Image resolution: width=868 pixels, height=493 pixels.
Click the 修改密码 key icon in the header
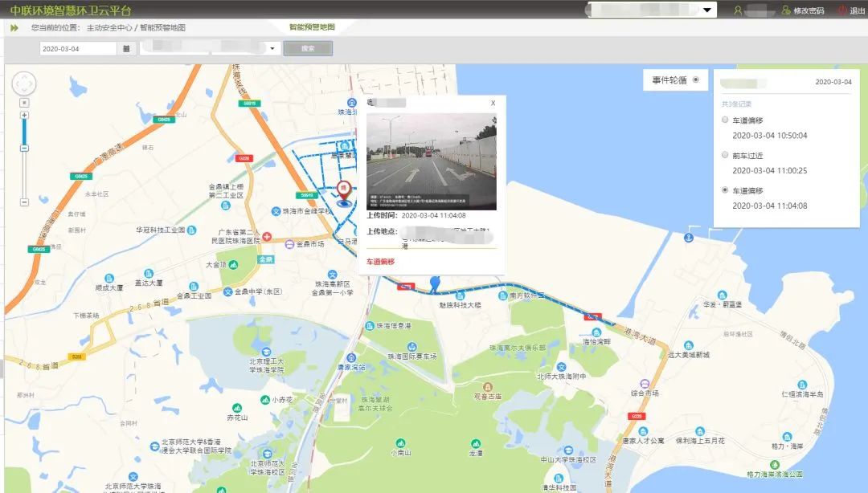click(784, 10)
